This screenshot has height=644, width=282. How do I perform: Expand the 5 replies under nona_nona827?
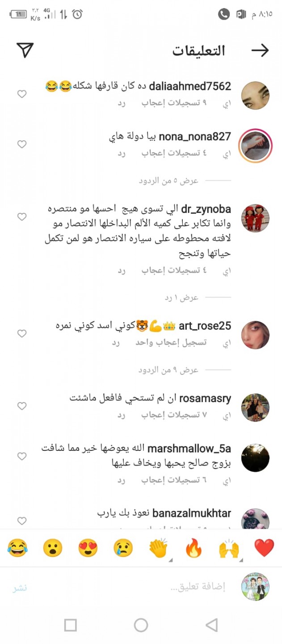pyautogui.click(x=168, y=181)
